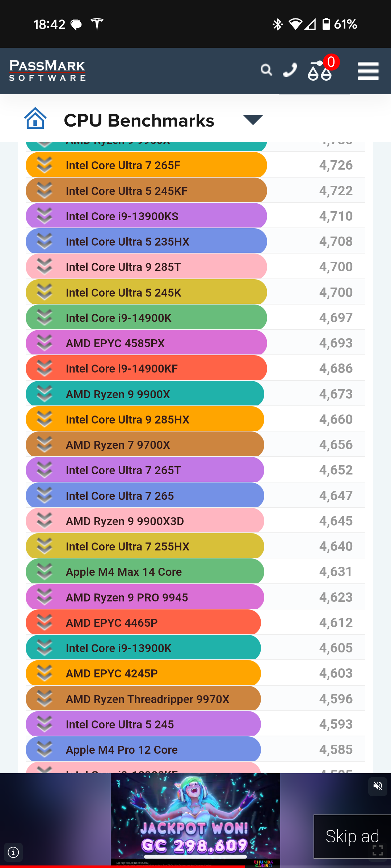391x868 pixels.
Task: Expand Apple M4 Max 14 Core chevron
Action: point(45,572)
